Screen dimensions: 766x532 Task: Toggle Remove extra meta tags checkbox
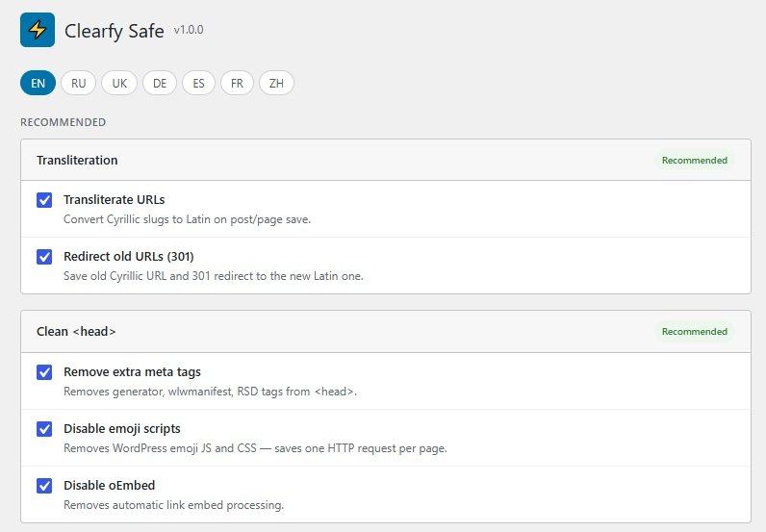coord(44,372)
